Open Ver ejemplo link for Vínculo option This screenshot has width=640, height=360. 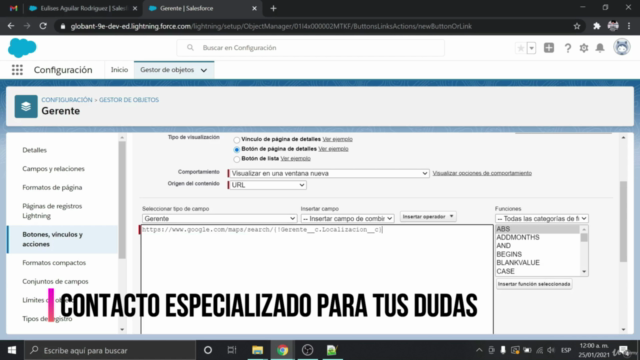[338, 139]
